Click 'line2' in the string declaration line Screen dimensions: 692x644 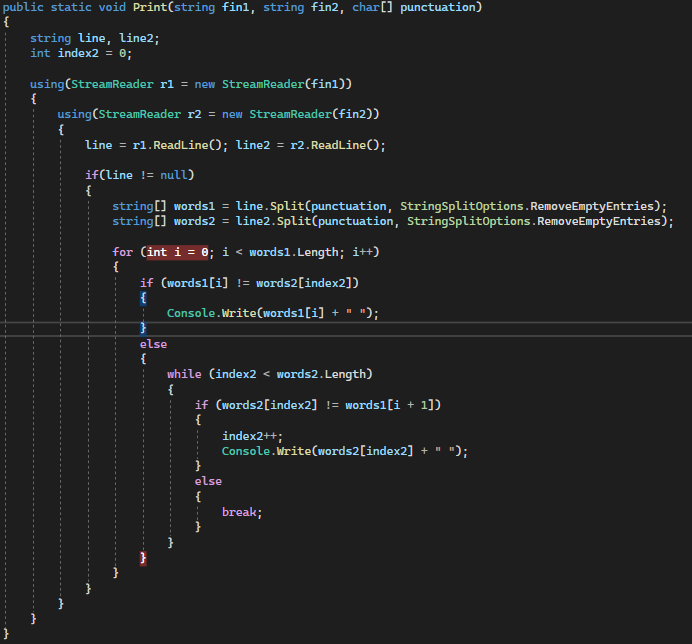[136, 38]
